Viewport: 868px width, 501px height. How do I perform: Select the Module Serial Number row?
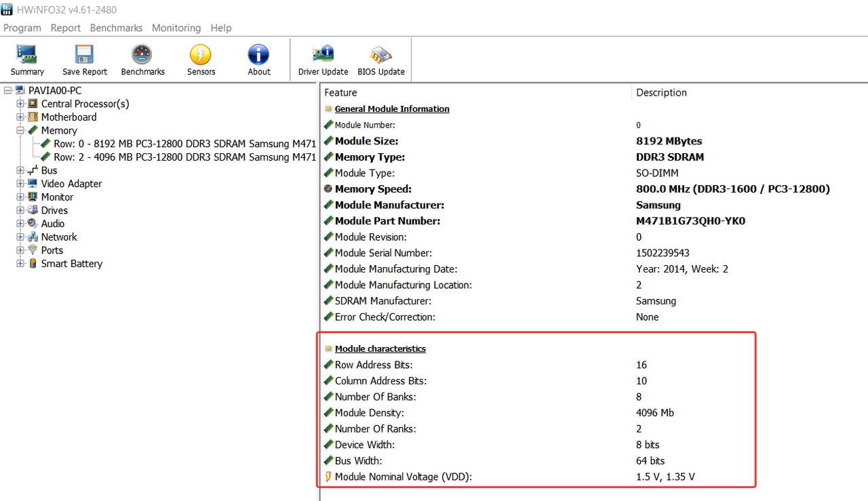[x=594, y=253]
